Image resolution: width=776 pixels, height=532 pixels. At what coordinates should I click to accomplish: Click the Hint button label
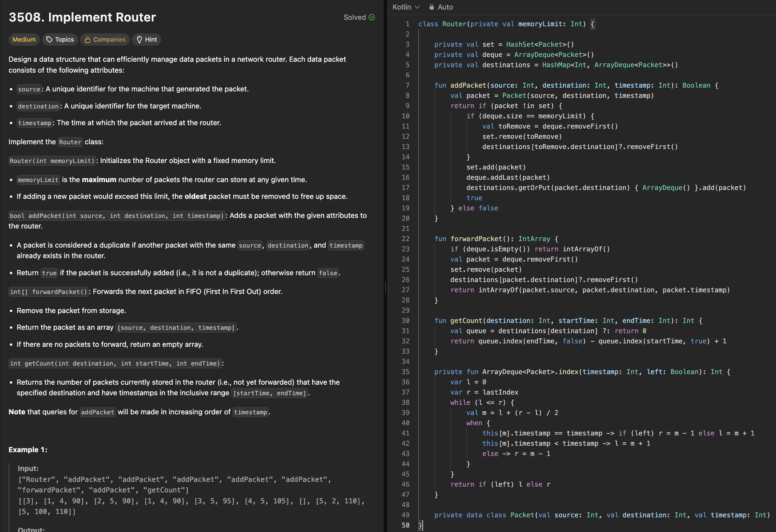[151, 40]
